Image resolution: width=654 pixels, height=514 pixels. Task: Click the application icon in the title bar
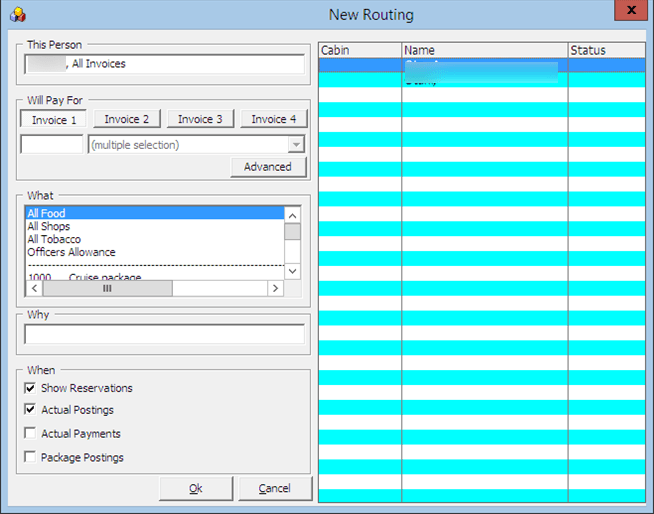18,15
